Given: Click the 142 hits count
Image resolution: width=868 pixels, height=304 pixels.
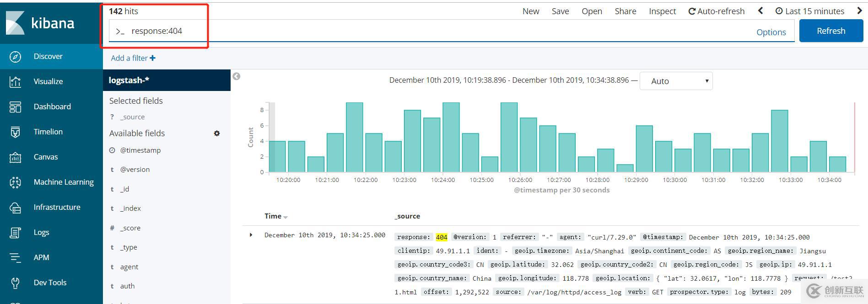Looking at the screenshot, I should pyautogui.click(x=124, y=11).
